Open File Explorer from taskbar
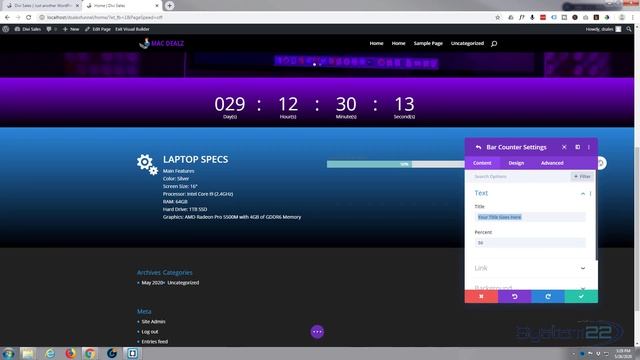Viewport: 640px width, 360px height. tap(28, 353)
